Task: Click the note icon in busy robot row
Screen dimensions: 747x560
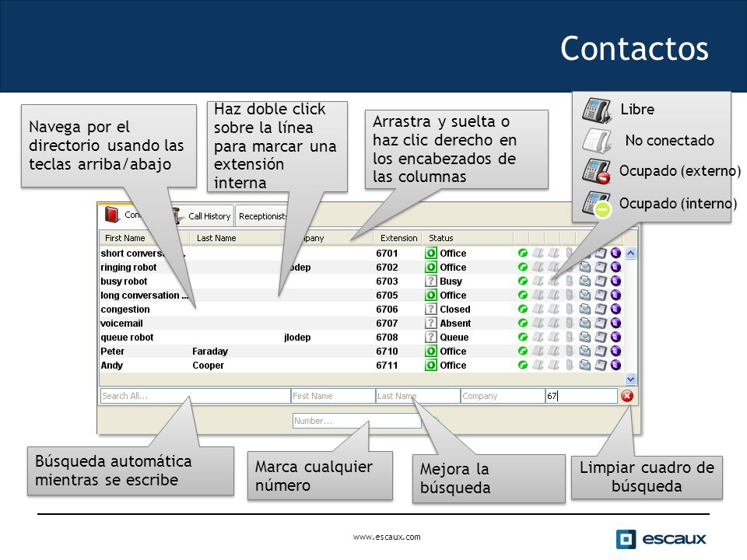Action: pos(600,282)
